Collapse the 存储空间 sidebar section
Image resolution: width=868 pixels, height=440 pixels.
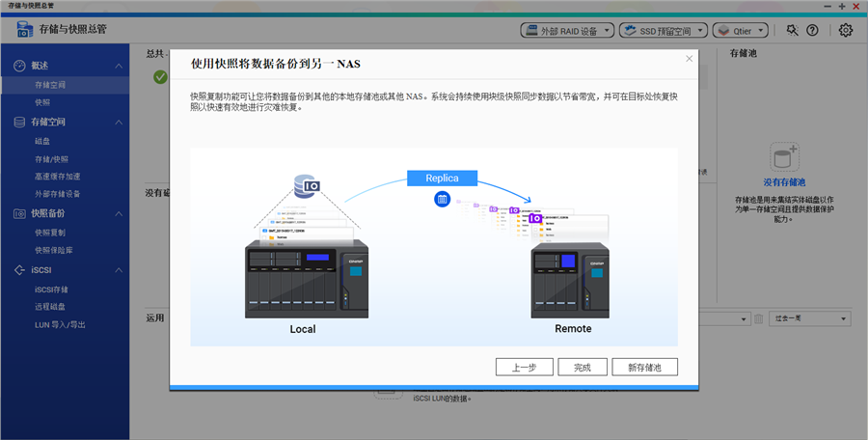click(x=119, y=123)
